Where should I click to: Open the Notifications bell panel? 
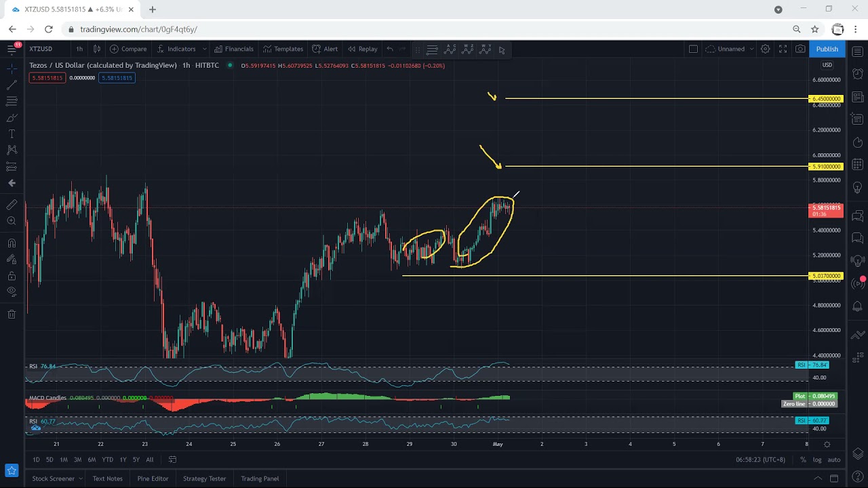tap(858, 307)
